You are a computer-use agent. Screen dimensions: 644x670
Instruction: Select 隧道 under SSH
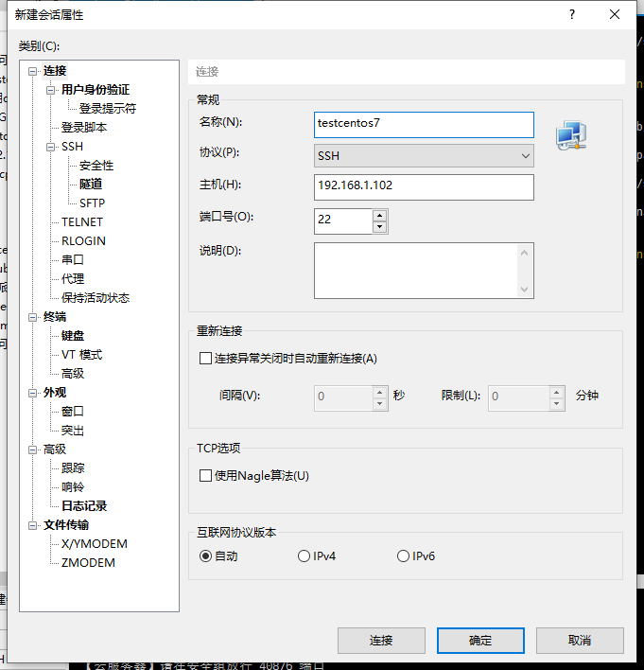(91, 185)
